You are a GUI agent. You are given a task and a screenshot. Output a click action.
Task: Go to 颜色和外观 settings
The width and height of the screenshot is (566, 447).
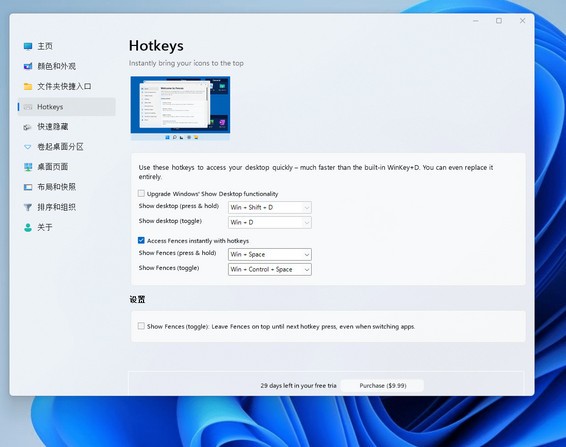56,66
